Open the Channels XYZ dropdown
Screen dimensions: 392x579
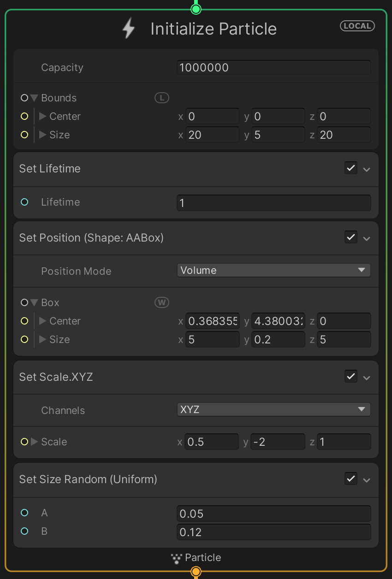(273, 409)
